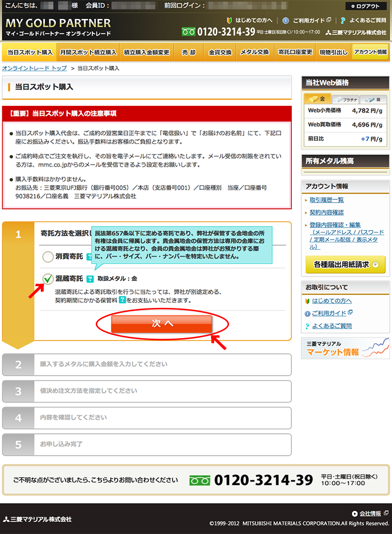
Task: Open 三菱マテリアル マーケット情報 banner
Action: tap(346, 348)
